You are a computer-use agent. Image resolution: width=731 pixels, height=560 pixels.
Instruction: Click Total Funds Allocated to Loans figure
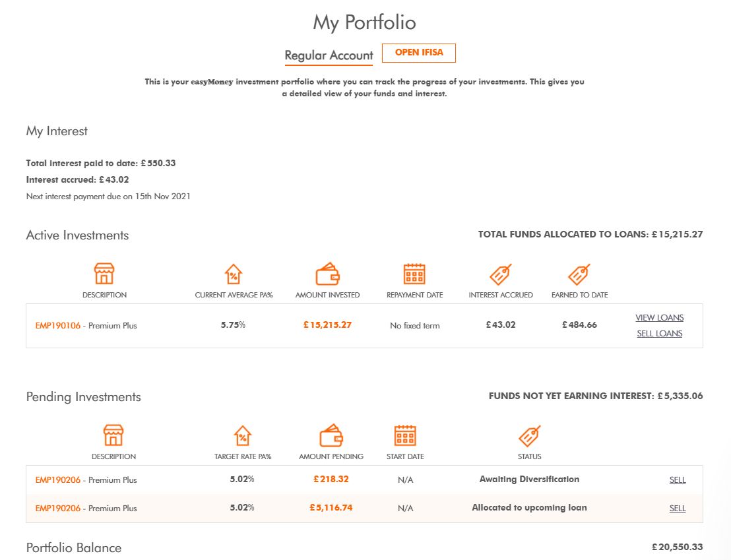[590, 235]
